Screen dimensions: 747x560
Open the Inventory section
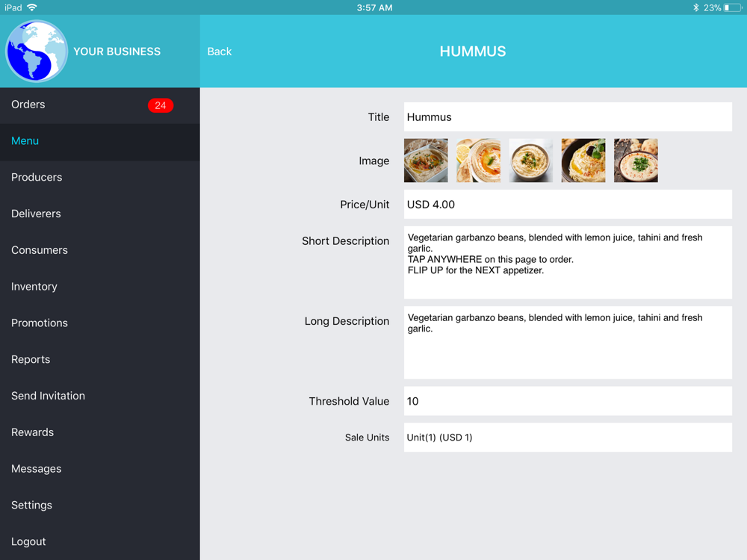pyautogui.click(x=100, y=287)
